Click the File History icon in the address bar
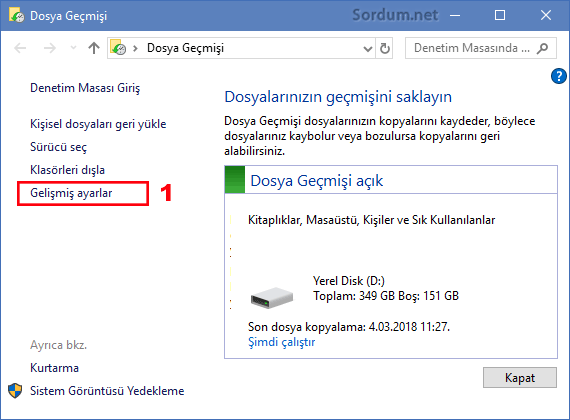Screen dimensions: 570x420 (x=118, y=48)
